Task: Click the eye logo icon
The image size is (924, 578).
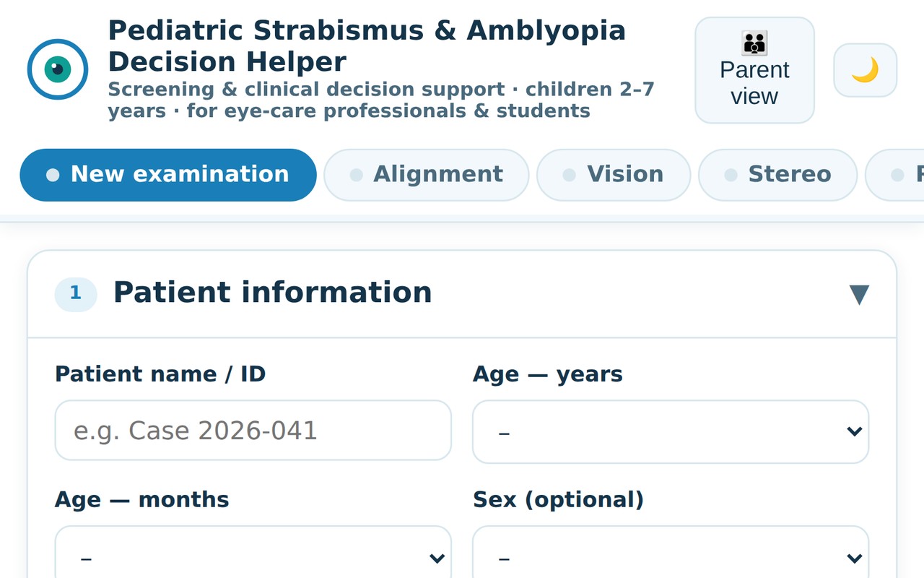Action: click(58, 69)
